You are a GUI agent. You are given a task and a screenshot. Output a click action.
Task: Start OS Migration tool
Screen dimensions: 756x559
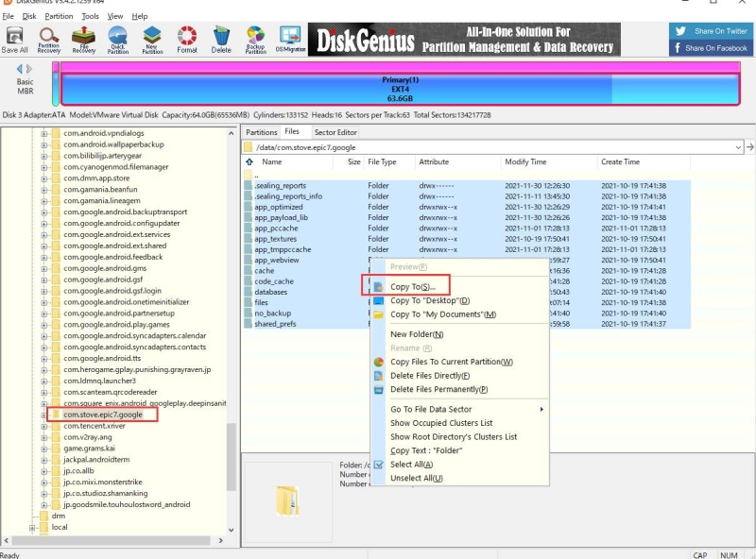click(290, 40)
